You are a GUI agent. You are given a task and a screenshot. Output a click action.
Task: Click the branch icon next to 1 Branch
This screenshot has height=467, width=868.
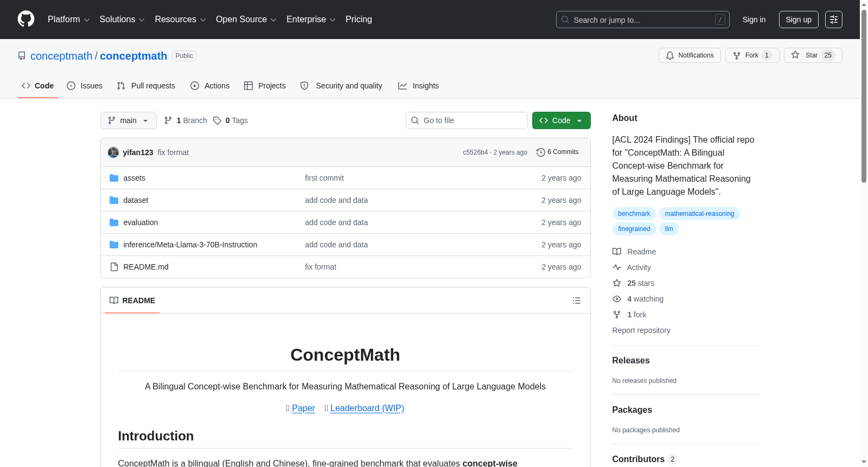coord(168,120)
